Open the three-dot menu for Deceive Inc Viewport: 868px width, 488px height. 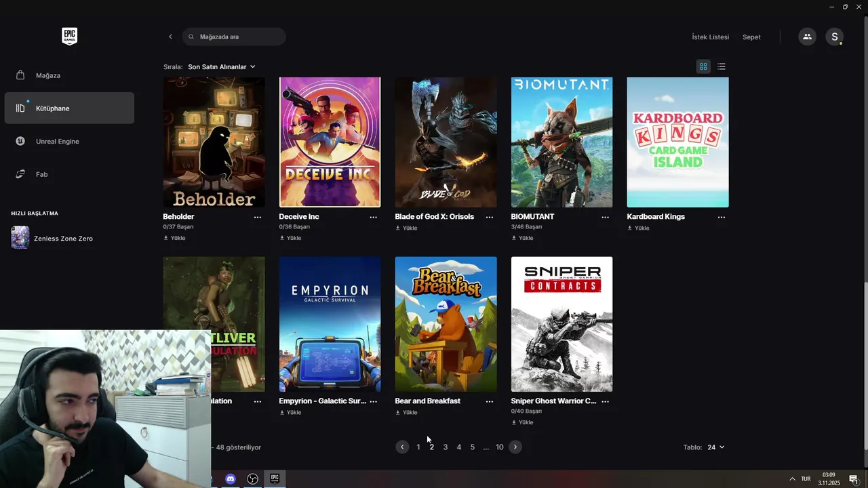pos(373,217)
